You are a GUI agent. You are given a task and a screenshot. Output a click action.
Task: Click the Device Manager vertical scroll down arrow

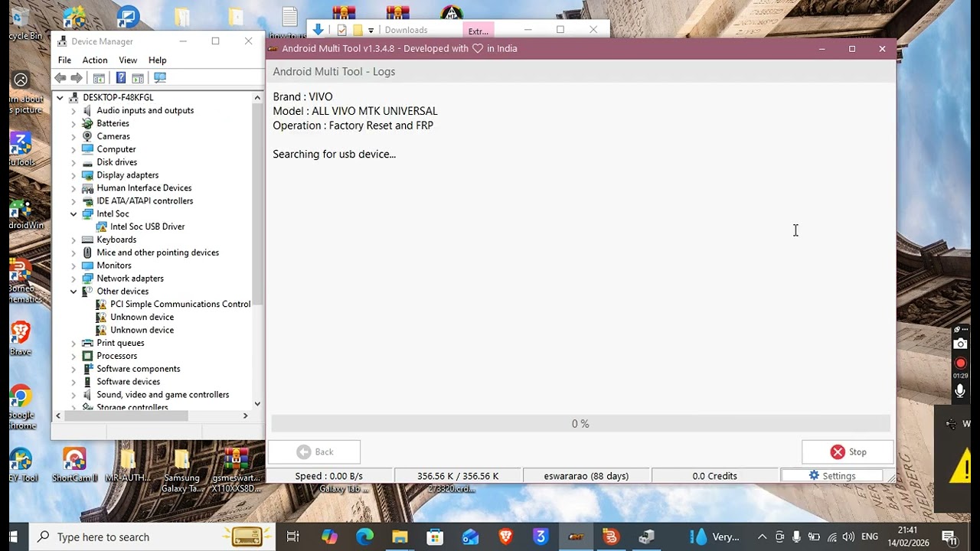coord(257,403)
